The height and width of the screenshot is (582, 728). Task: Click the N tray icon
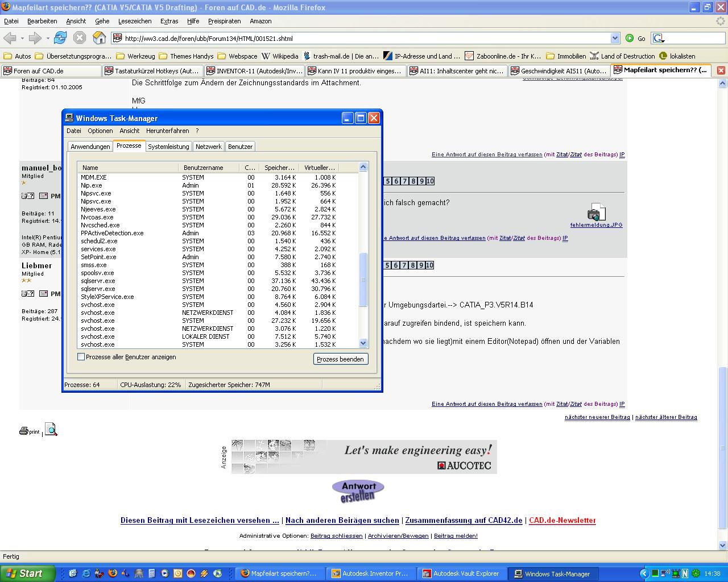coord(685,573)
